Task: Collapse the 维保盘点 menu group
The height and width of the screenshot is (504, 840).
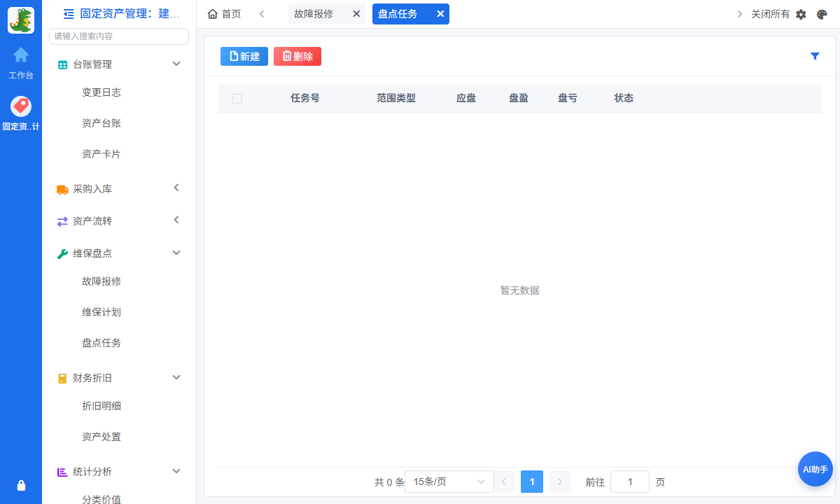Action: pos(176,253)
